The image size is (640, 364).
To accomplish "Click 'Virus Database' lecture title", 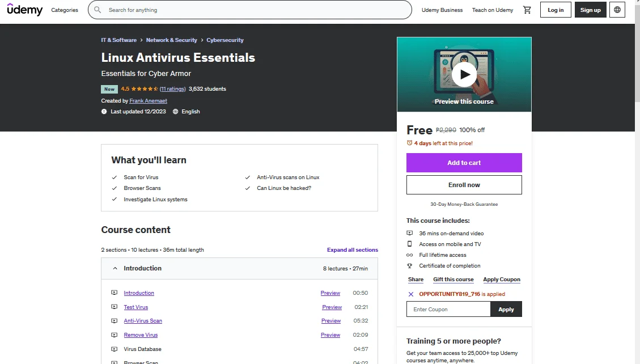I will point(142,349).
